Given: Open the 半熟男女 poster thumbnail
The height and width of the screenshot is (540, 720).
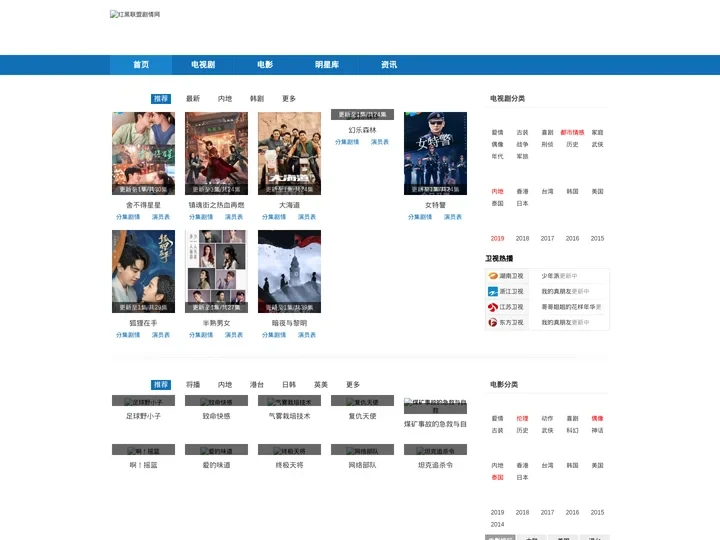Looking at the screenshot, I should coord(216,271).
